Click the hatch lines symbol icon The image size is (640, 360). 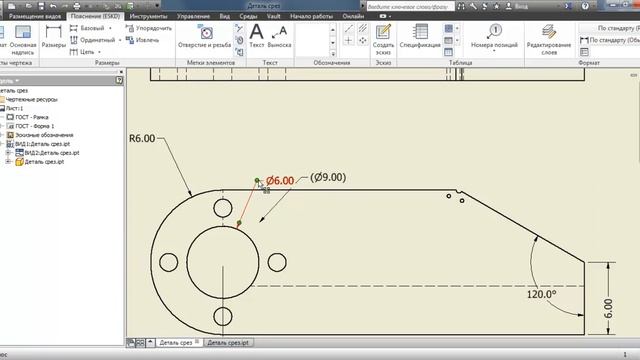tap(362, 28)
